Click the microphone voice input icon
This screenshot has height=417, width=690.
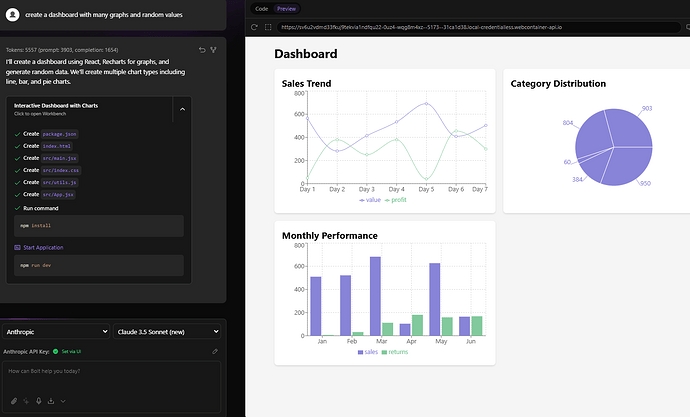[39, 401]
